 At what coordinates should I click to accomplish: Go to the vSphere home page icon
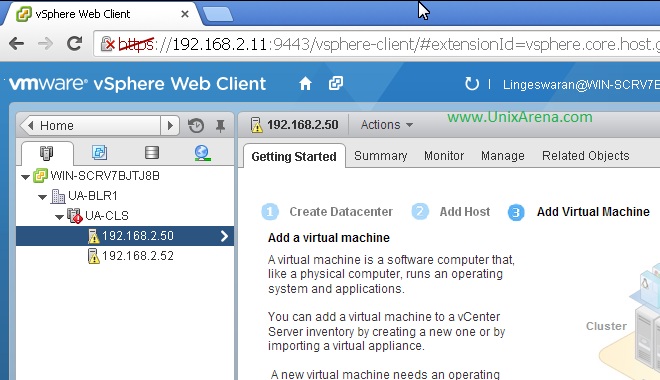pos(305,84)
